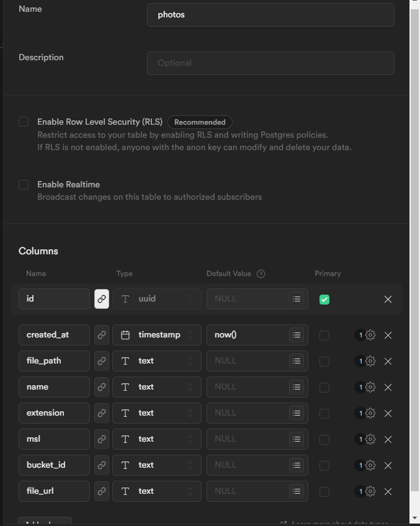Delete the file_url column row
This screenshot has width=420, height=526.
click(x=388, y=491)
